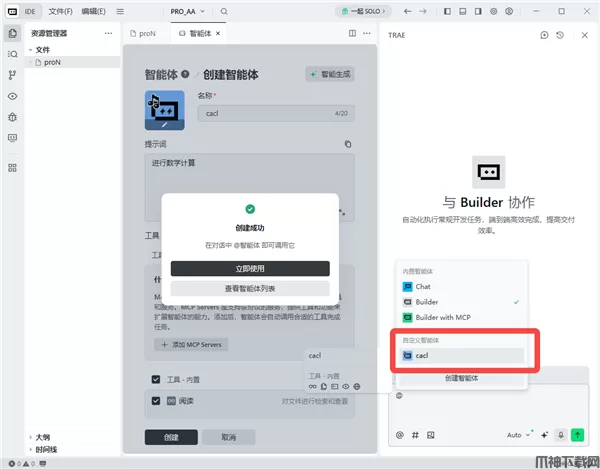This screenshot has height=469, width=600.
Task: Switch to the proN editor tab
Action: [143, 33]
